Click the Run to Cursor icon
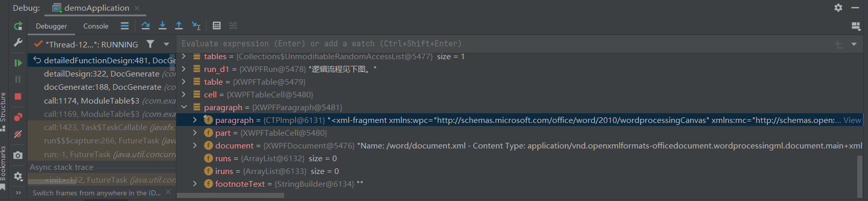 click(x=196, y=26)
